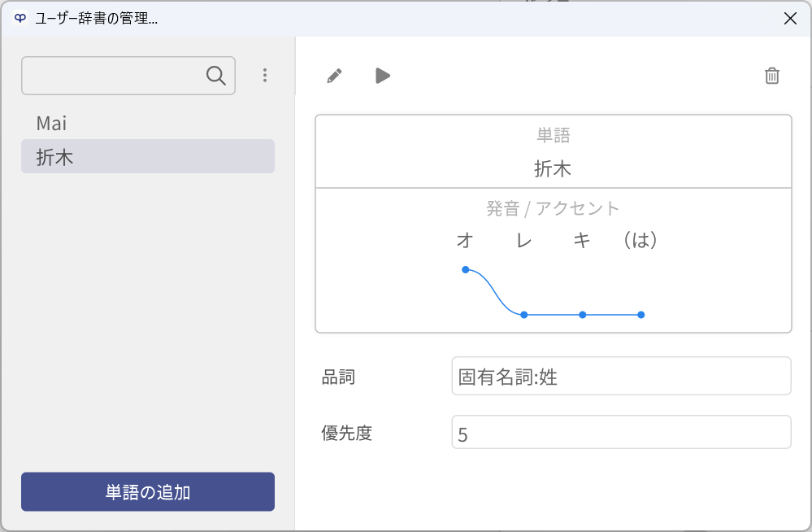Click the VOICEVOX logo in title bar
The image size is (812, 532).
[x=20, y=18]
